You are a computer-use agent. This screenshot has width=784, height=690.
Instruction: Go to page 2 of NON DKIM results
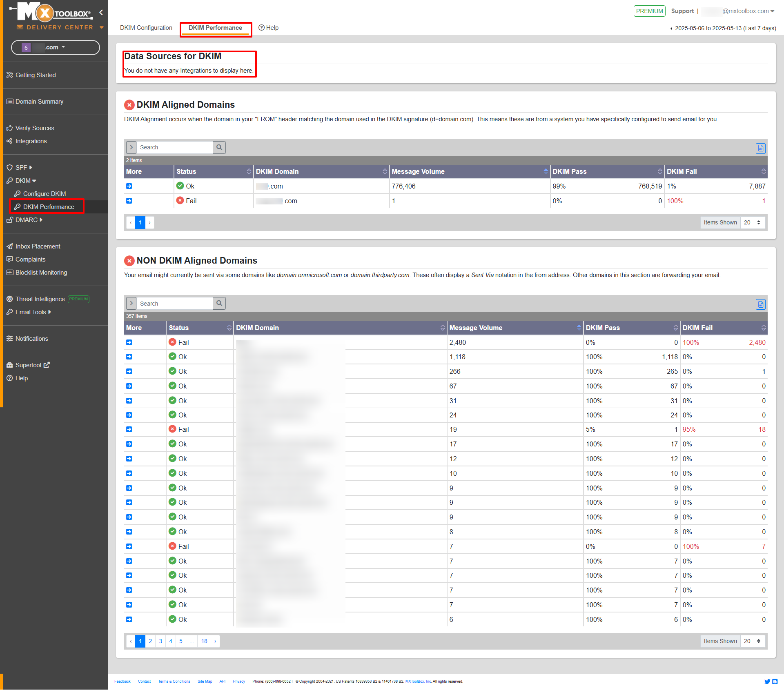[150, 641]
